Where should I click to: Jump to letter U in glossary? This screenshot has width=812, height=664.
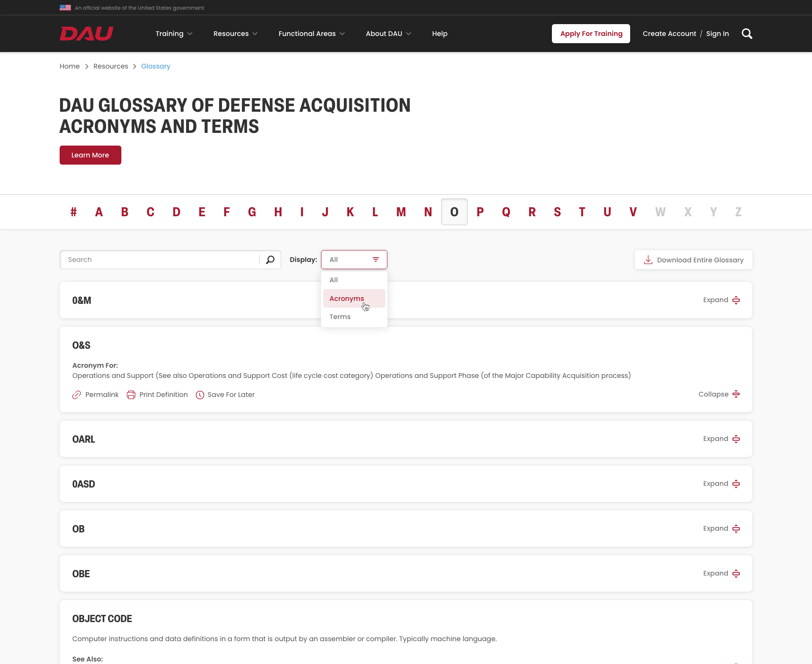tap(607, 212)
